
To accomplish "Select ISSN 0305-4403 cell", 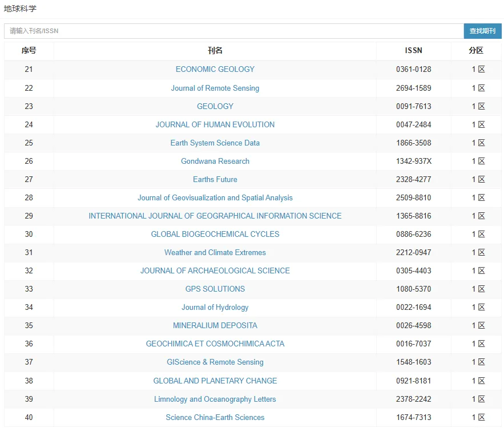I will click(414, 271).
